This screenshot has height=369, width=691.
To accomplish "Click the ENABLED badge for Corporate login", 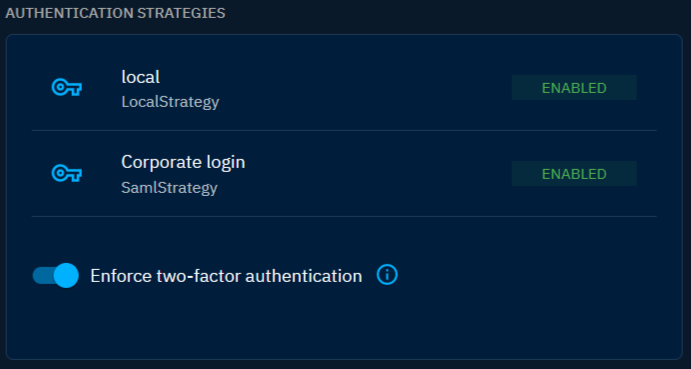I will tap(574, 174).
